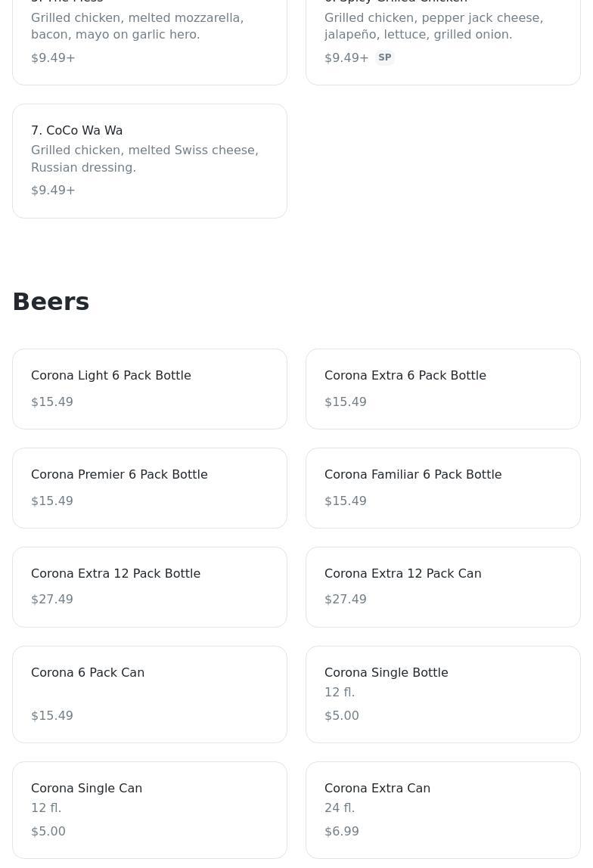Select the Corona Single Can item

click(x=150, y=811)
